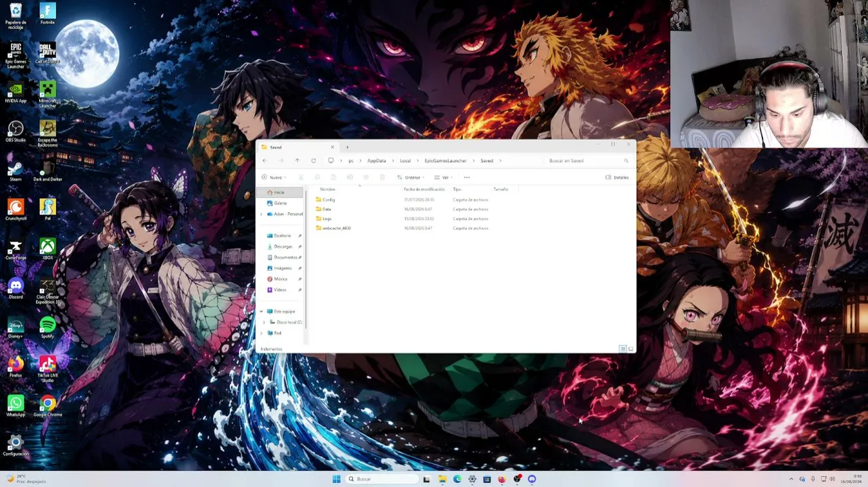Click EpicGamesLauncher in the address bar
Screen dimensions: 868x487
[x=446, y=161]
